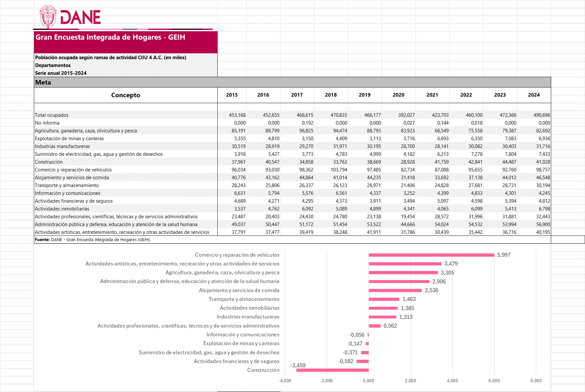The height and width of the screenshot is (392, 585).
Task: Click the Fuente DANE source note
Action: tap(93, 240)
